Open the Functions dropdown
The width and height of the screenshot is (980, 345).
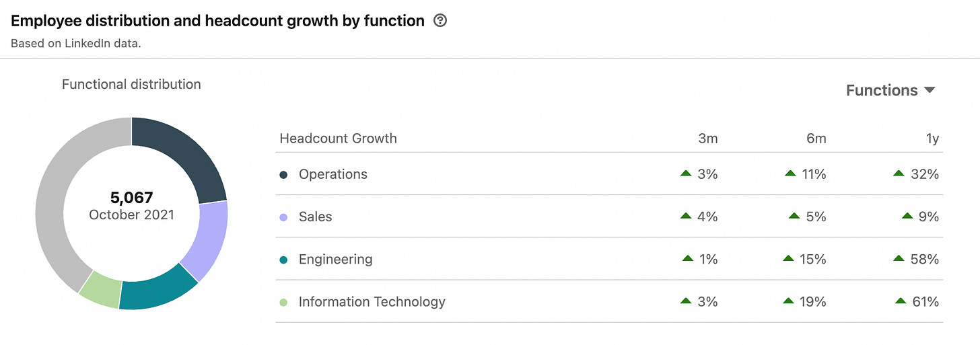(x=890, y=90)
